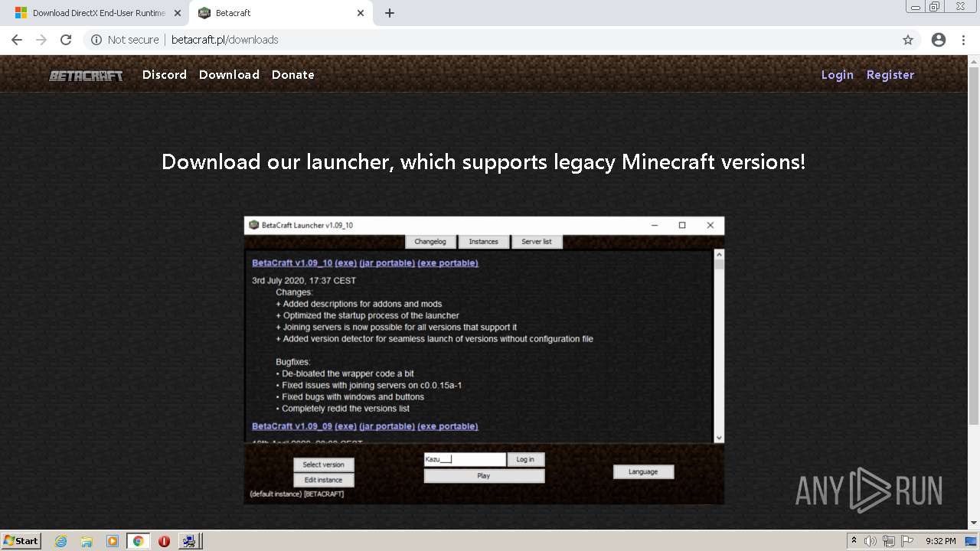Go back with Chrome's back arrow

(17, 40)
